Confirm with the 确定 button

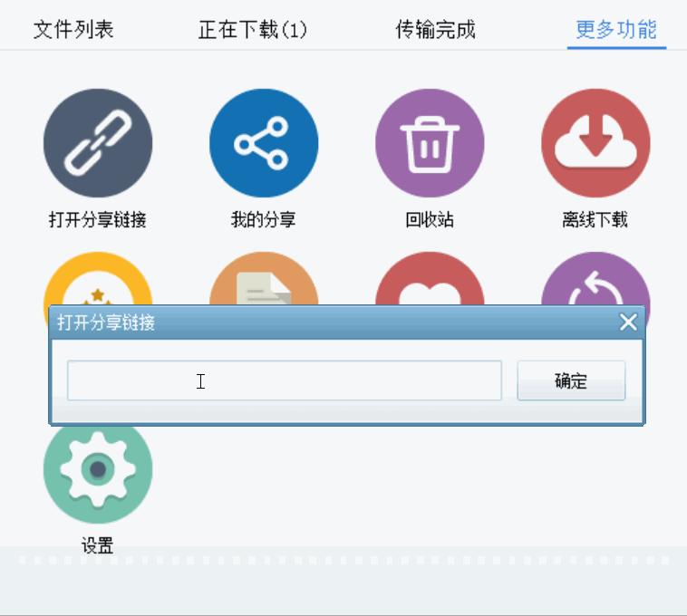[571, 380]
